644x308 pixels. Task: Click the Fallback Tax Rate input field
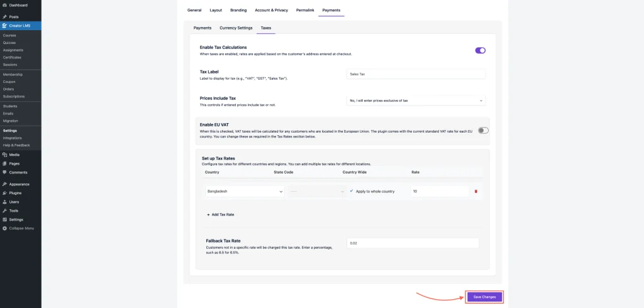coord(413,243)
